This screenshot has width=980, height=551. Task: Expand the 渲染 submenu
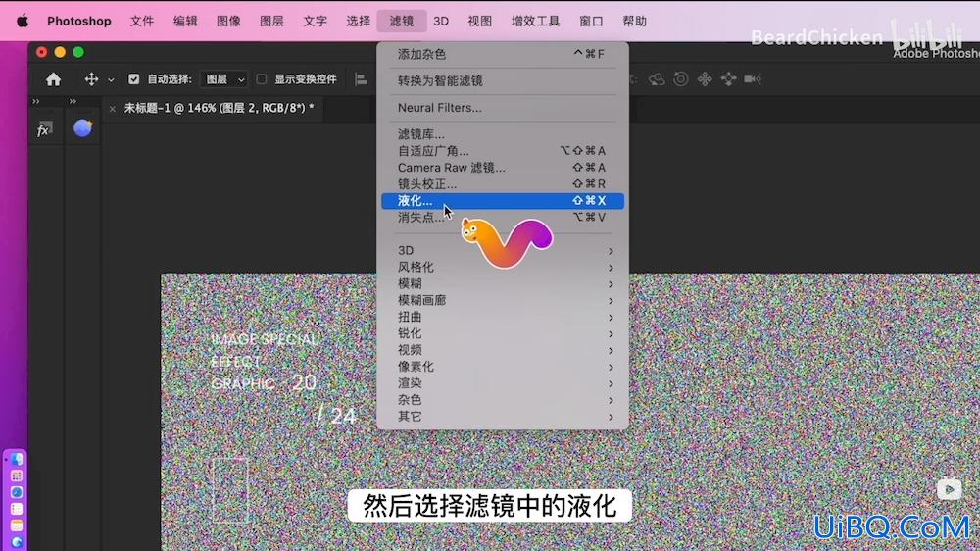pyautogui.click(x=503, y=382)
